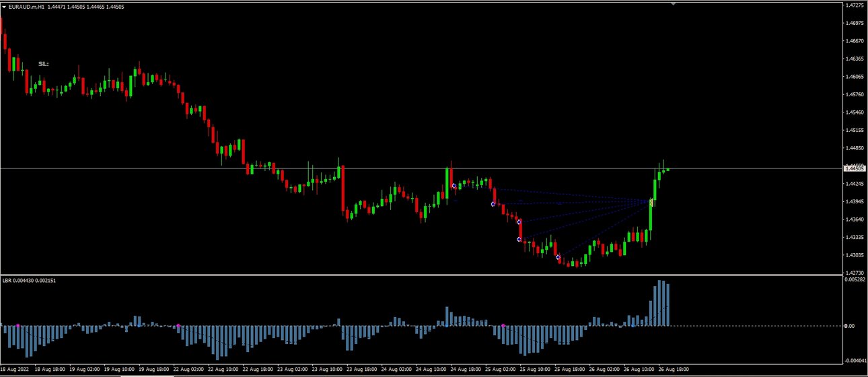Click price level 1.46670 on the scale

click(855, 41)
